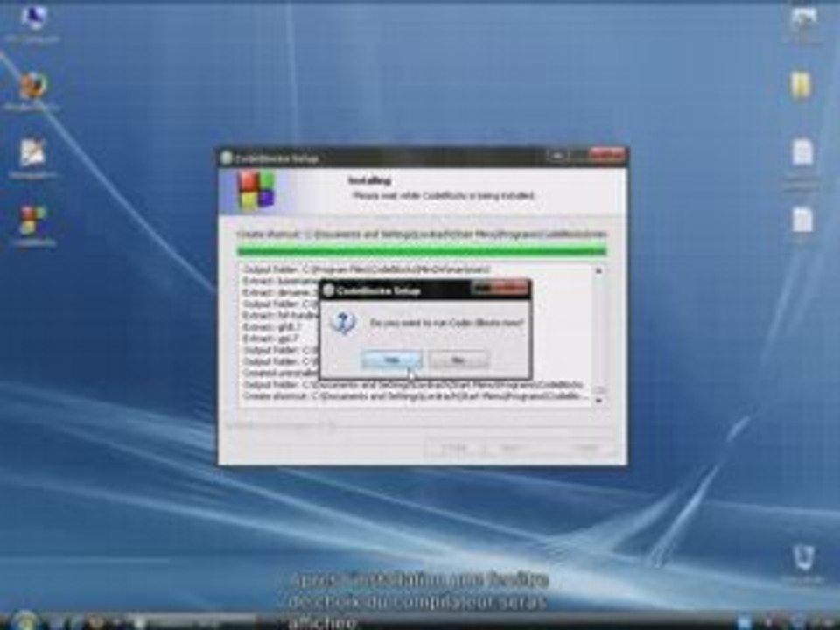Click the 'Do you want to run Code::Blocks now?' message
Viewport: 840px width, 630px height.
coord(447,323)
